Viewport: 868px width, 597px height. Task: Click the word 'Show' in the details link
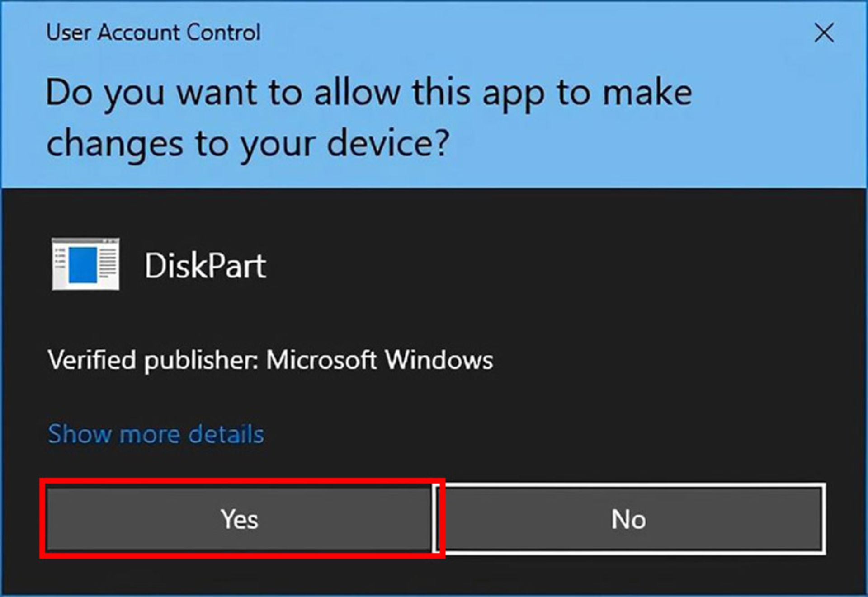(79, 434)
